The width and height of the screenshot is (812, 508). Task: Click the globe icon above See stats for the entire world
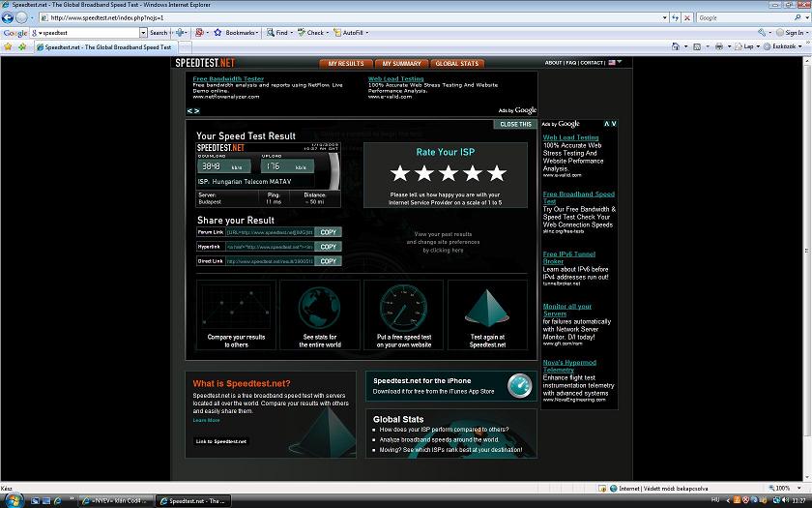pos(320,308)
